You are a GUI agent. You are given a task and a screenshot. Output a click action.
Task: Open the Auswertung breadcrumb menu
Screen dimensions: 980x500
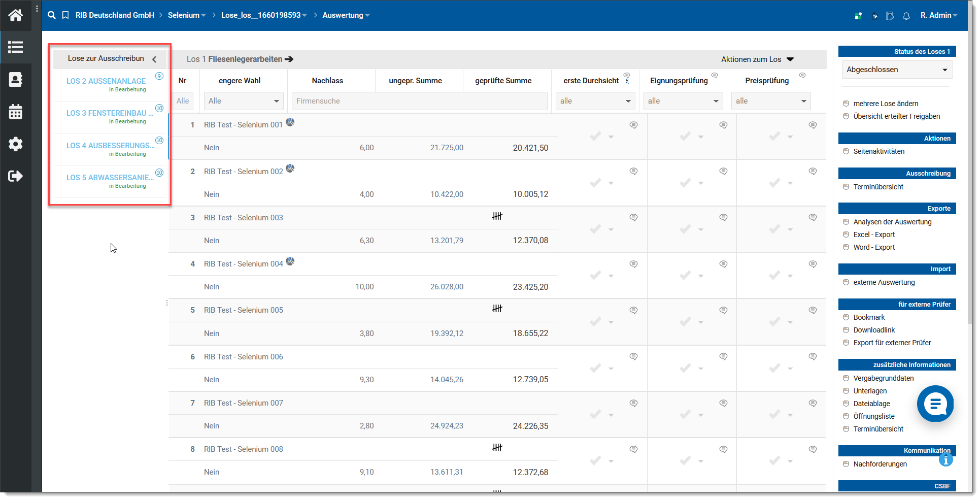(346, 15)
